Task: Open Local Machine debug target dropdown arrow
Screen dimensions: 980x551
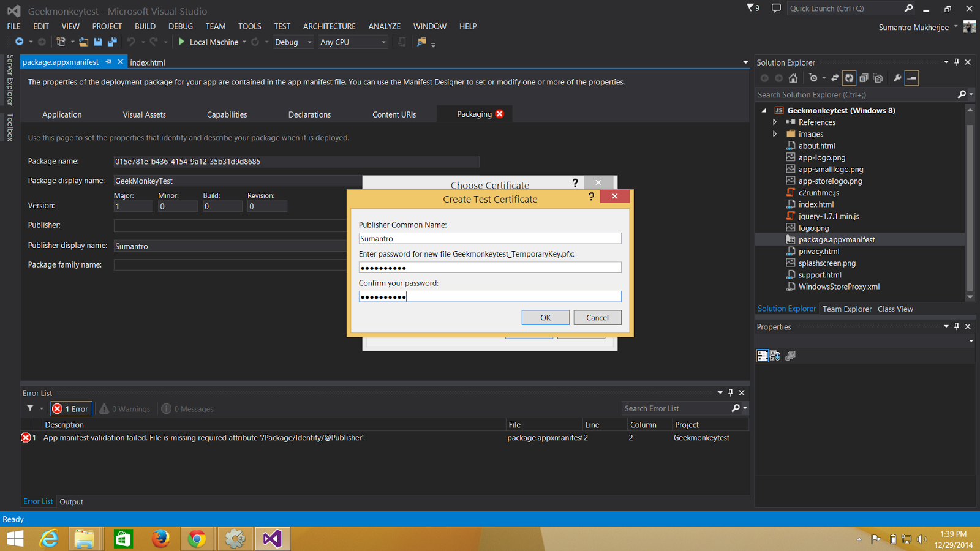Action: (244, 42)
